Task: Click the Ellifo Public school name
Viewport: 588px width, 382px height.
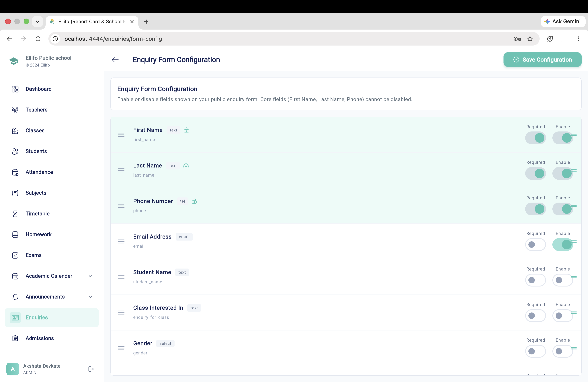Action: (x=48, y=58)
